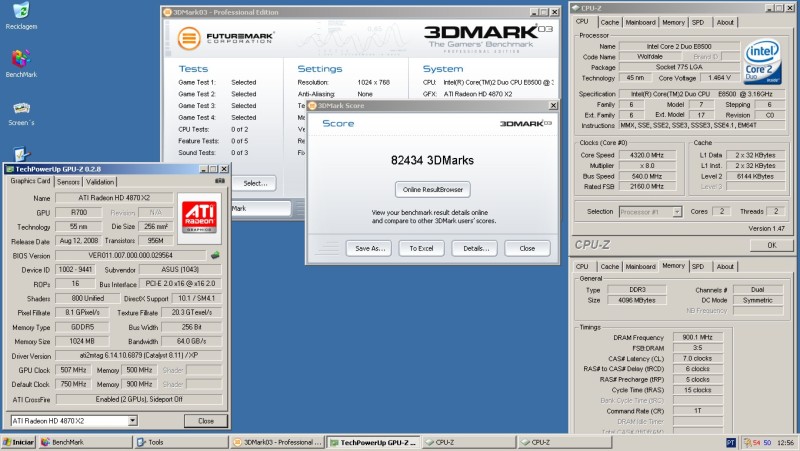Close the 3DMark Score dialog via Close button
The width and height of the screenshot is (800, 451).
528,248
